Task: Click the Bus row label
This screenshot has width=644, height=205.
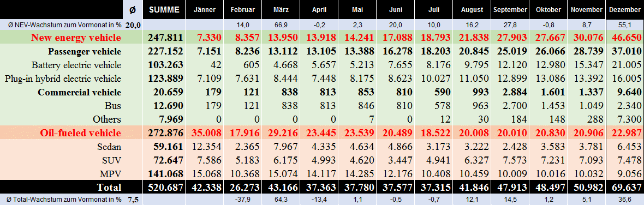Action: pyautogui.click(x=113, y=106)
